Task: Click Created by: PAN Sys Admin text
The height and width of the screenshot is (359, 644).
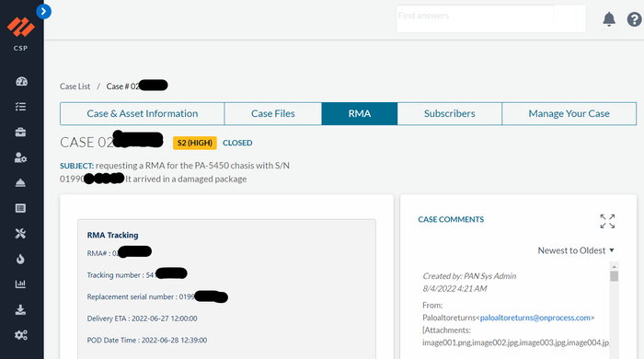Action: (x=469, y=276)
